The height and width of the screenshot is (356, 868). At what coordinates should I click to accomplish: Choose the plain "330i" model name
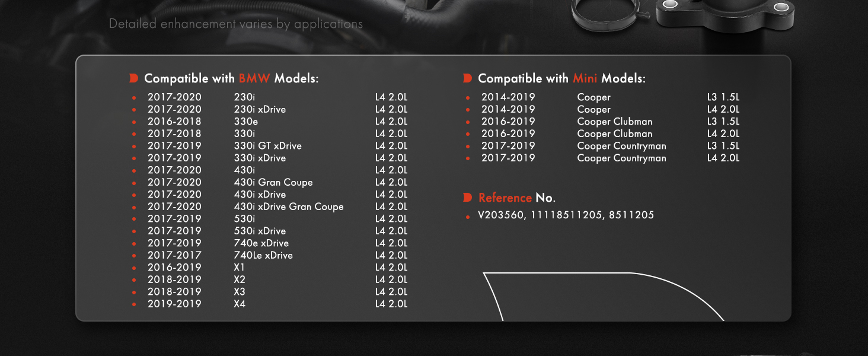click(x=245, y=133)
